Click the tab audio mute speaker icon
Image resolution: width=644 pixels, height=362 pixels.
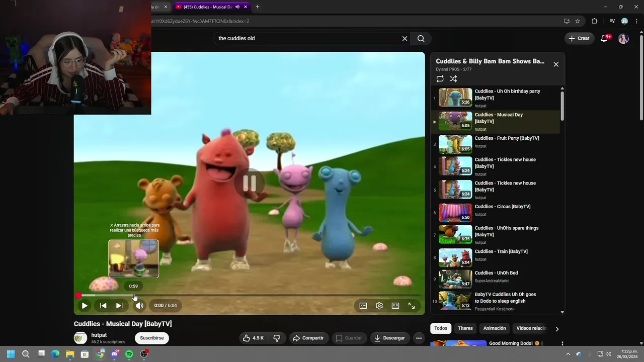pos(237,7)
